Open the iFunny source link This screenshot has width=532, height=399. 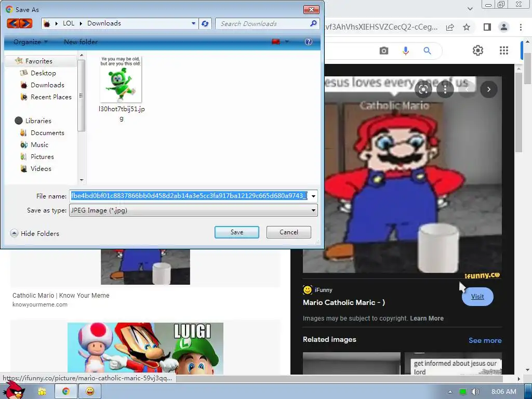click(x=317, y=290)
